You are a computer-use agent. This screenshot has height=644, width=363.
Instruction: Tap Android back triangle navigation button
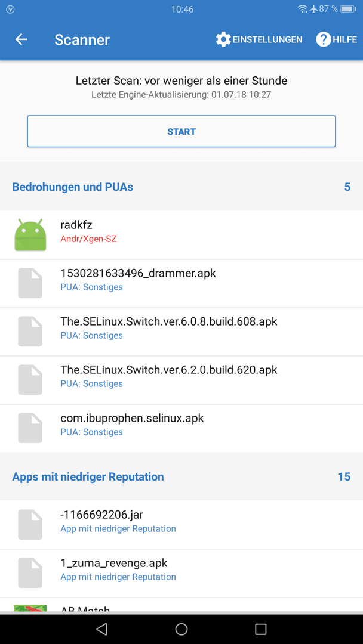(x=101, y=629)
